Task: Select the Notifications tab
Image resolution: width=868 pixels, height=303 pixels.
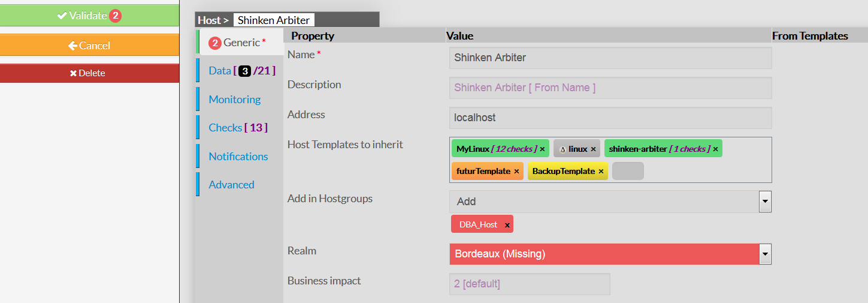Action: (238, 157)
